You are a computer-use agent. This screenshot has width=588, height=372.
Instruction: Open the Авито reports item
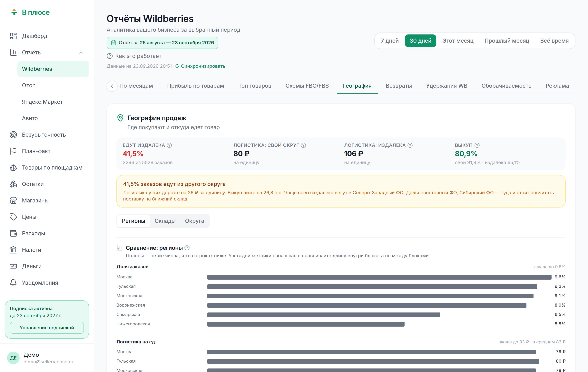[53, 118]
